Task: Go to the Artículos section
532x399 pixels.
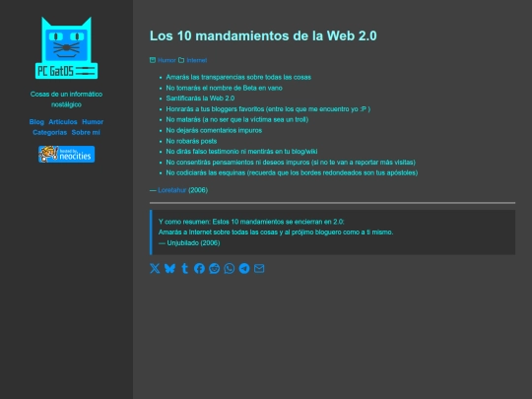Action: coord(63,122)
